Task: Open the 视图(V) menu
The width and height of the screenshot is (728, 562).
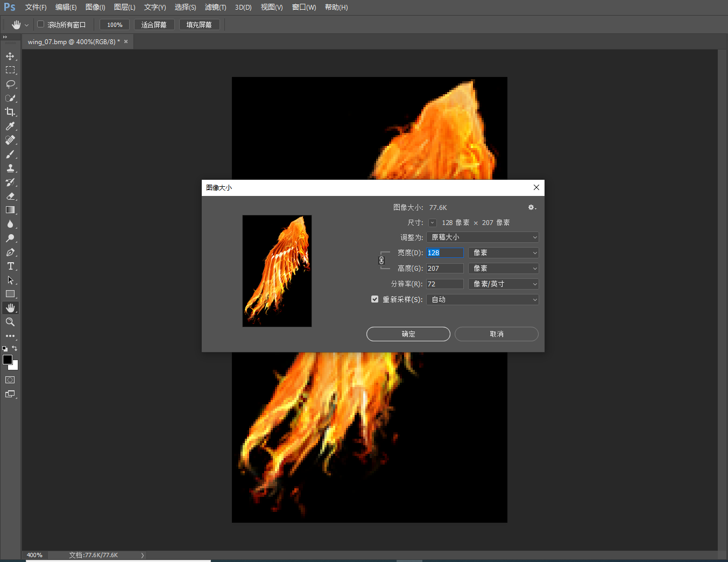Action: pos(272,7)
